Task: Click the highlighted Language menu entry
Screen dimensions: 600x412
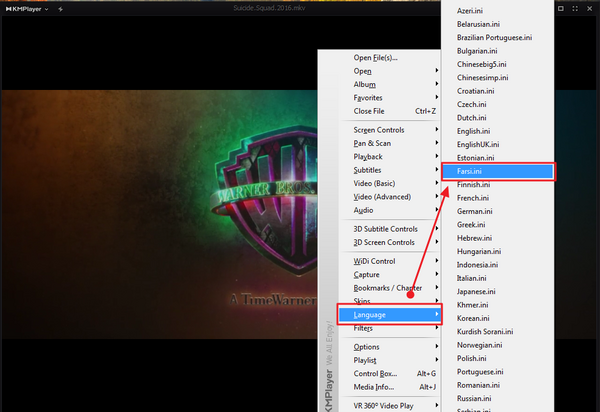Action: pos(390,315)
